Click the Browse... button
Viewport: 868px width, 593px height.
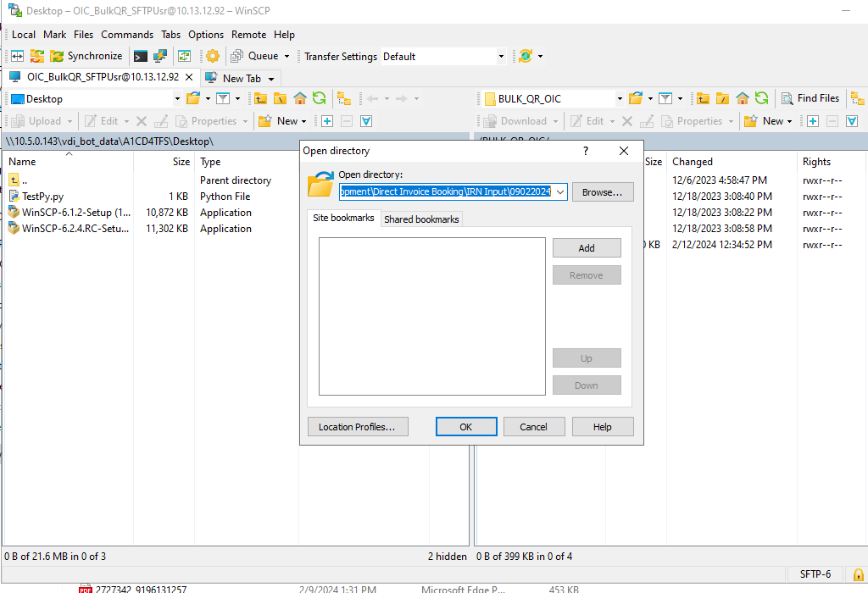point(603,192)
